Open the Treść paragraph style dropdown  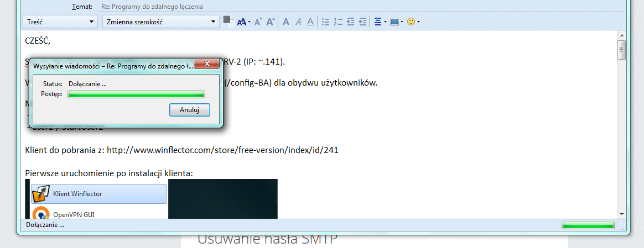tap(60, 22)
